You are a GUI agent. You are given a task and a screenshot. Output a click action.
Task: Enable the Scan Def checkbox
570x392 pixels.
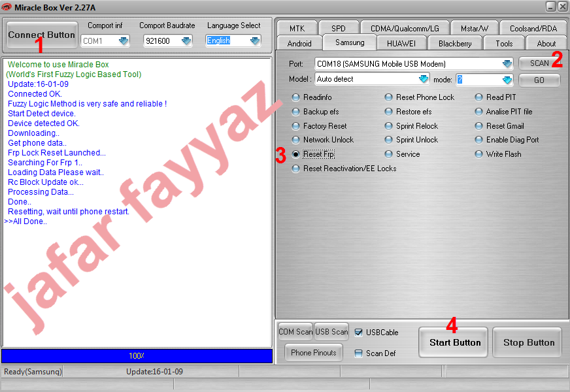[358, 353]
